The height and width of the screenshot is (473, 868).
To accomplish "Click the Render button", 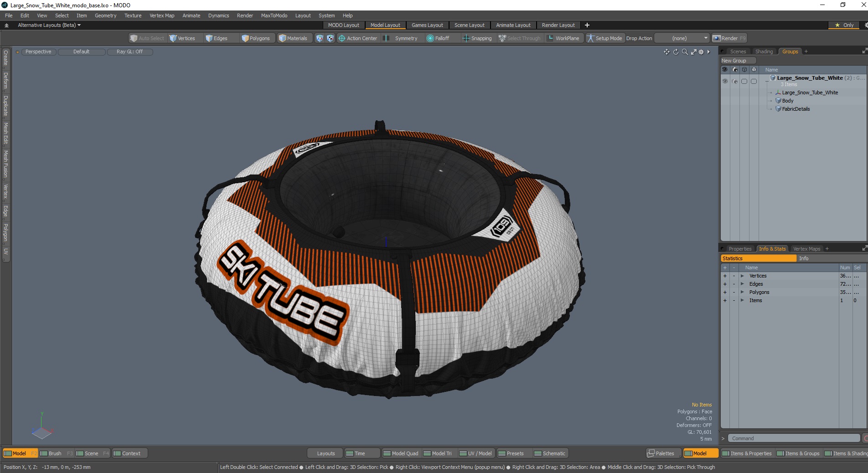I will pos(729,38).
